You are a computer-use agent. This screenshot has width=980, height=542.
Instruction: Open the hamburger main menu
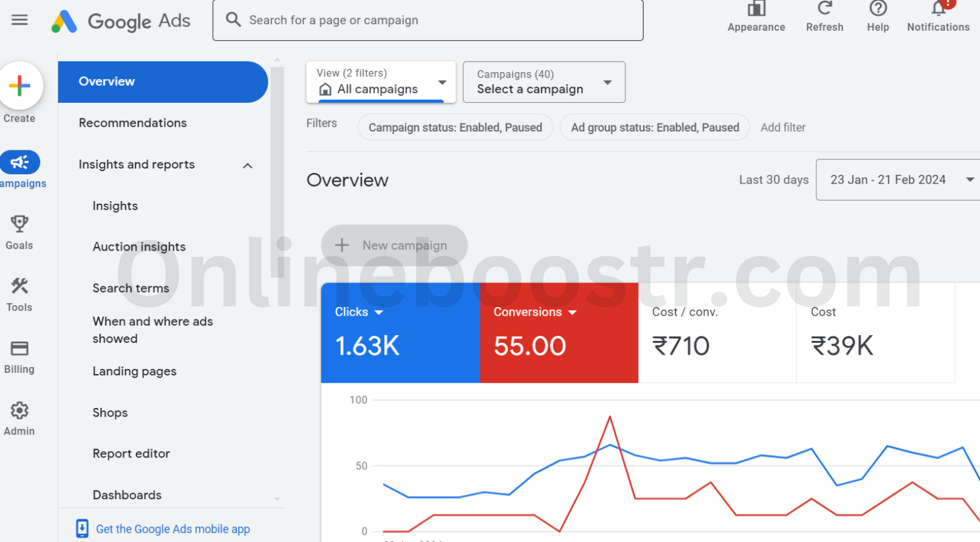(x=19, y=20)
